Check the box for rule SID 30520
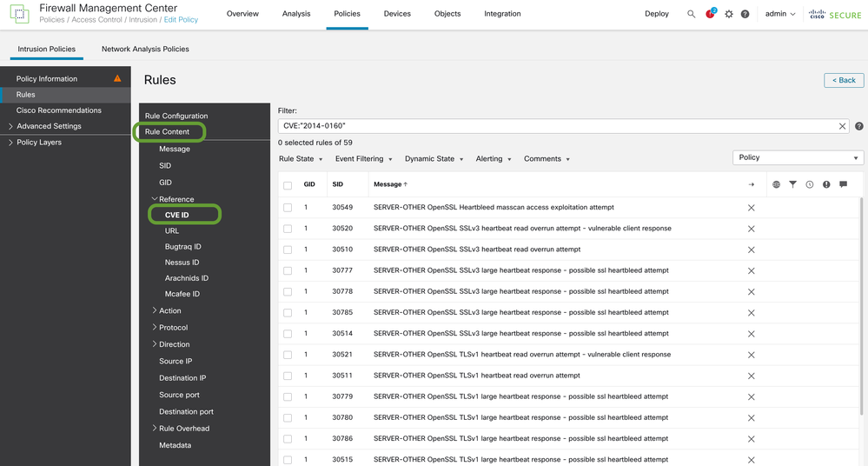The height and width of the screenshot is (466, 868). tap(288, 229)
